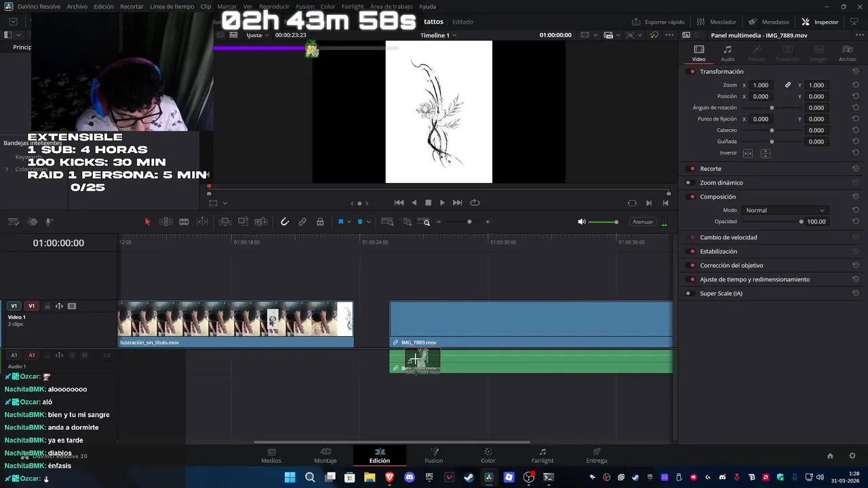Open the Archivo tab in Inspector
The height and width of the screenshot is (488, 868).
coord(848,53)
